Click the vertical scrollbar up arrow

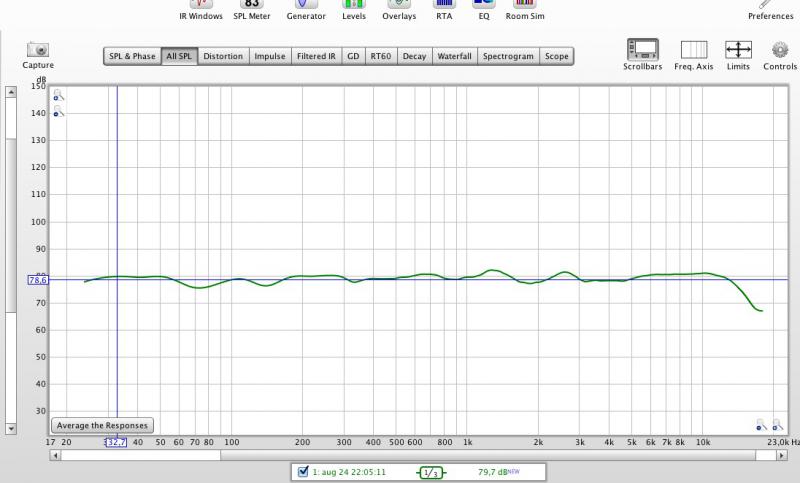click(x=11, y=92)
